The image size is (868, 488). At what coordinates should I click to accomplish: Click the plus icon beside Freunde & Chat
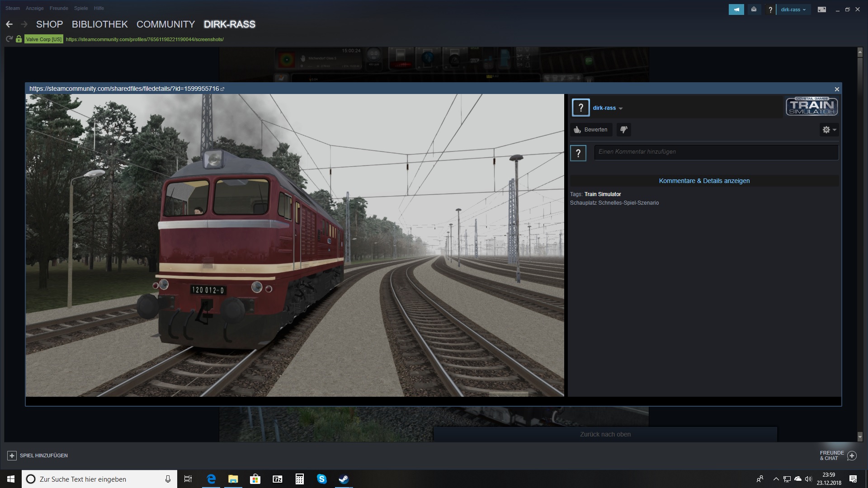[852, 455]
